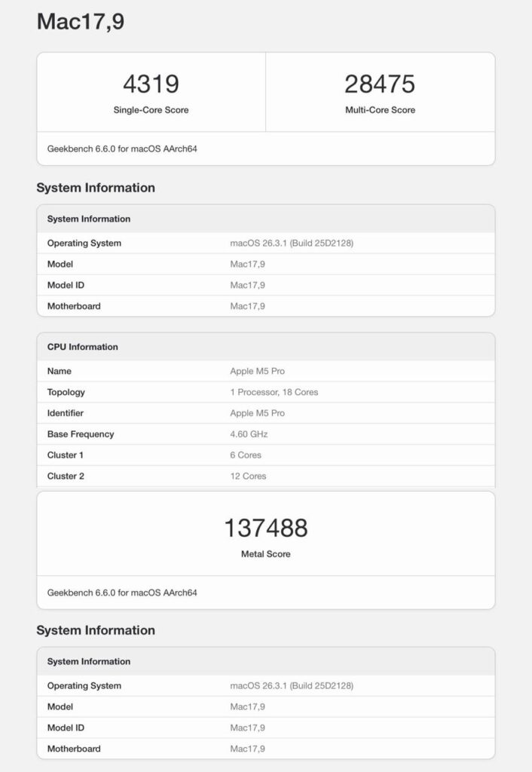Click the Topology row label
Viewport: 532px width, 772px height.
pyautogui.click(x=66, y=392)
